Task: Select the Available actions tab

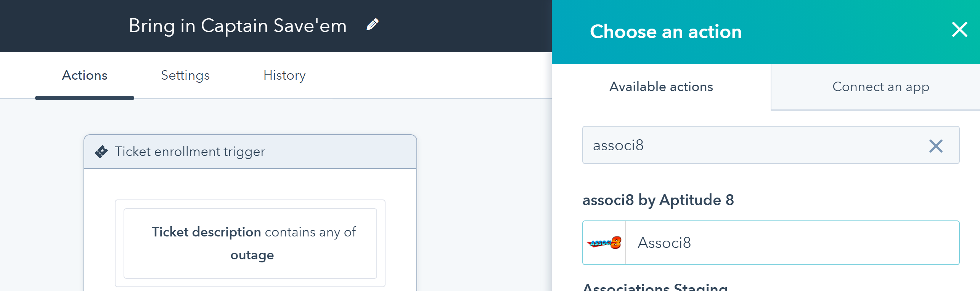Action: pyautogui.click(x=661, y=87)
